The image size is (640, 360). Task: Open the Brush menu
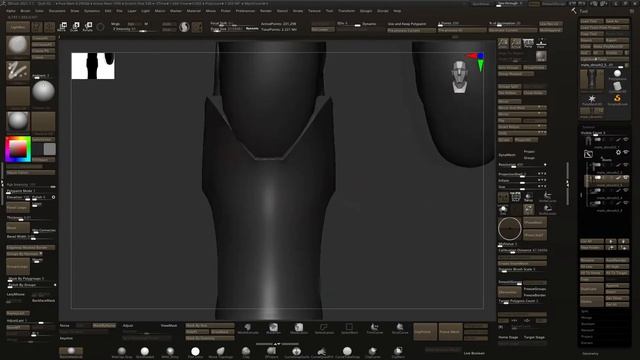click(x=25, y=11)
